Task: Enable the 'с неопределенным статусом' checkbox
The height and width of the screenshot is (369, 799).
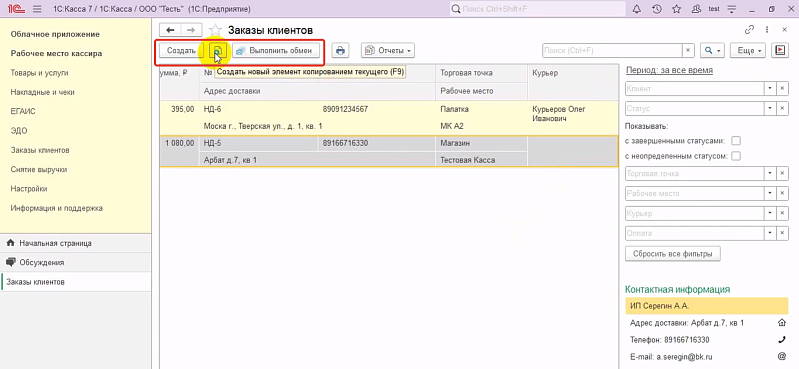Action: 736,156
